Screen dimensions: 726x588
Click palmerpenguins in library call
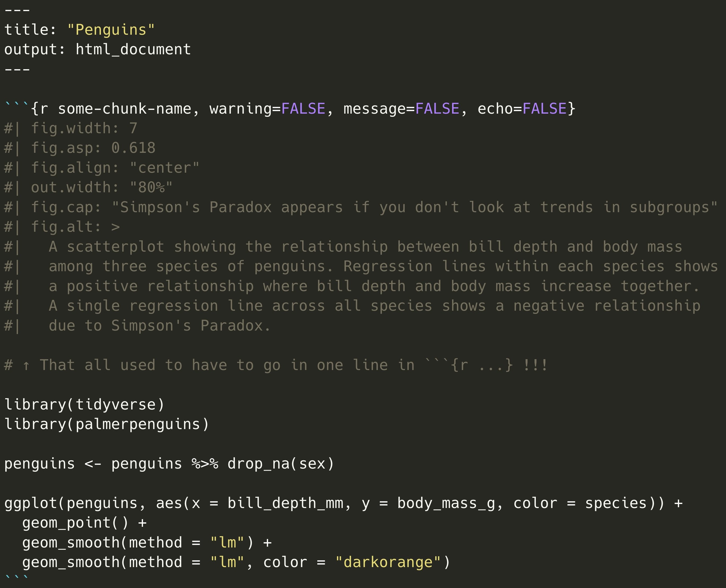point(138,424)
